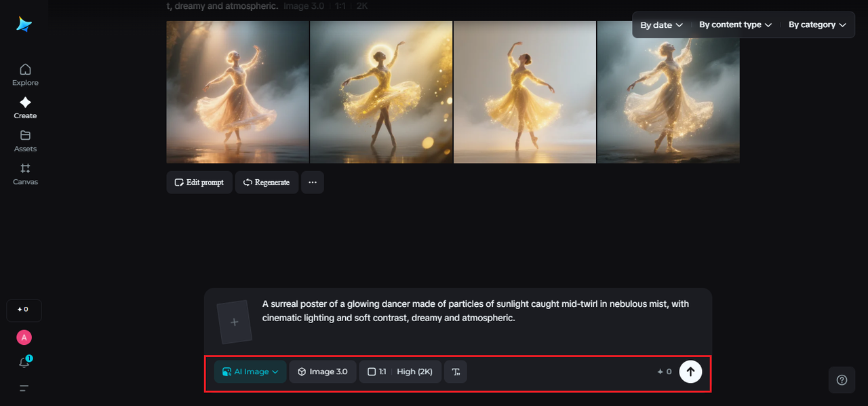Open more options with the ellipsis button
The height and width of the screenshot is (406, 868).
(x=312, y=182)
